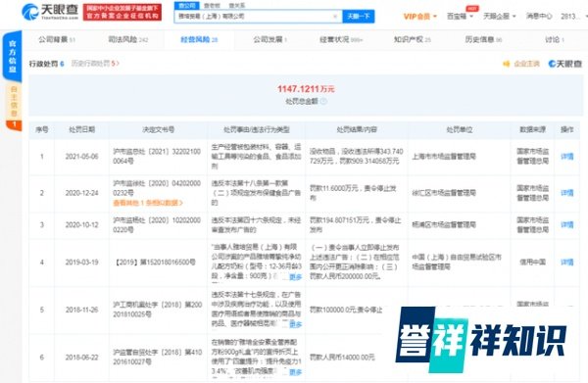Select the 查公司 search tab
This screenshot has height=383, width=588.
(187, 6)
